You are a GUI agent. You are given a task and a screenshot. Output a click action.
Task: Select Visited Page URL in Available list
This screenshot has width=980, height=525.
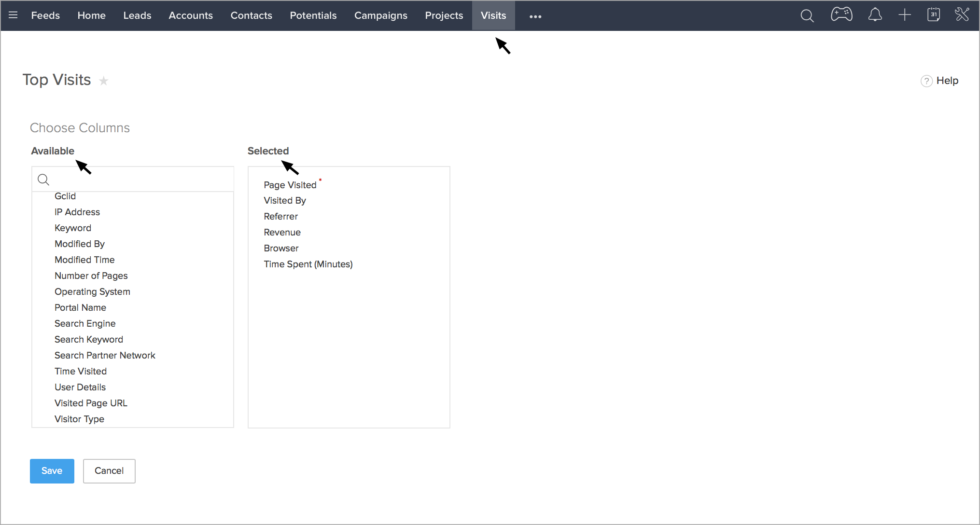pyautogui.click(x=91, y=403)
